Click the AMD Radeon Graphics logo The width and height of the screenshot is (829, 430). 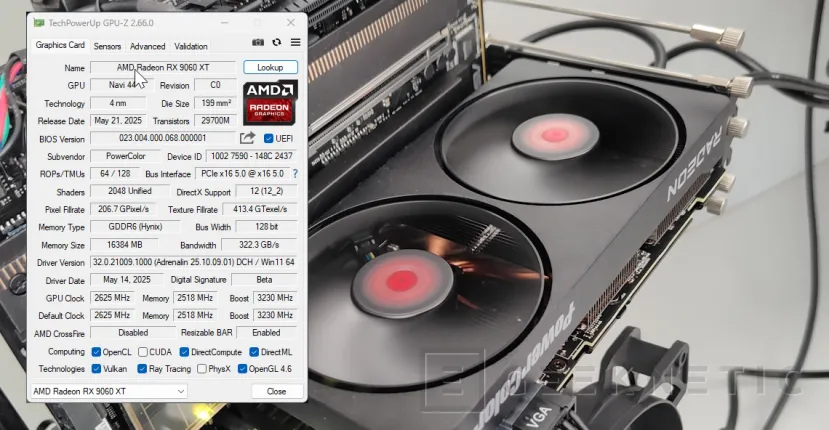[x=270, y=102]
